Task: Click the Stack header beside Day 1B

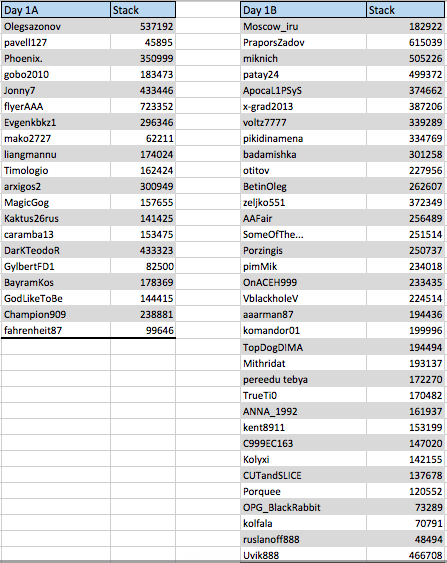Action: coord(405,10)
